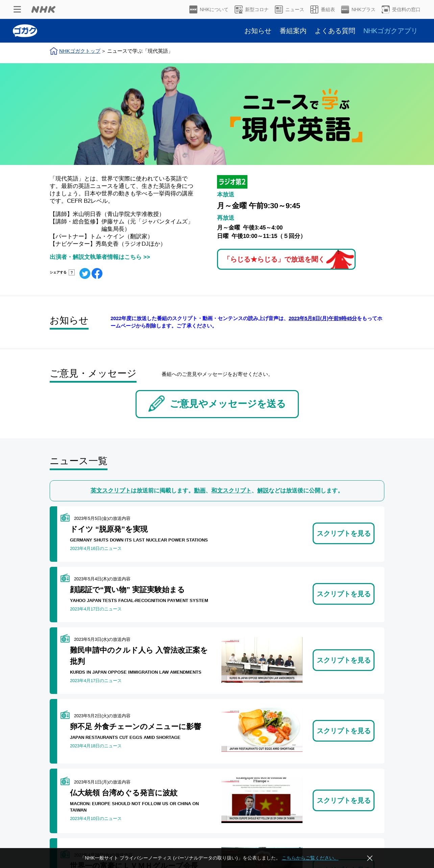Click radio icon beside 5月1日 broadcast
Image resolution: width=434 pixels, height=868 pixels.
[65, 781]
